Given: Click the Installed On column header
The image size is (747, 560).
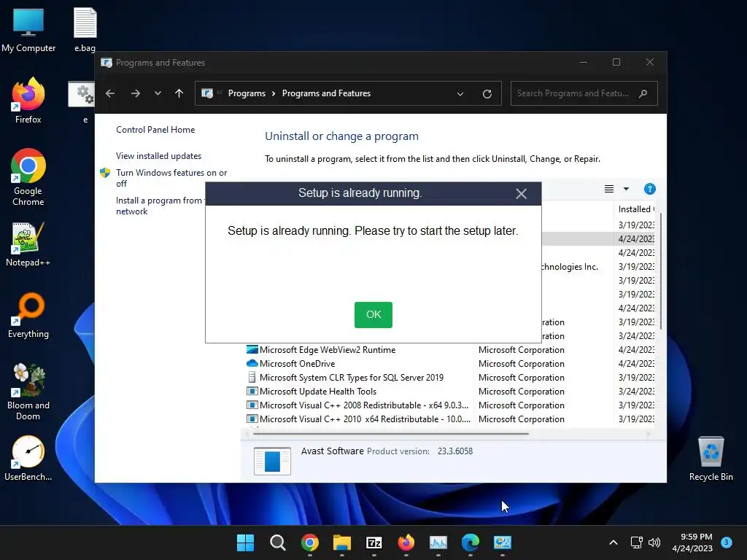Looking at the screenshot, I should [x=635, y=209].
